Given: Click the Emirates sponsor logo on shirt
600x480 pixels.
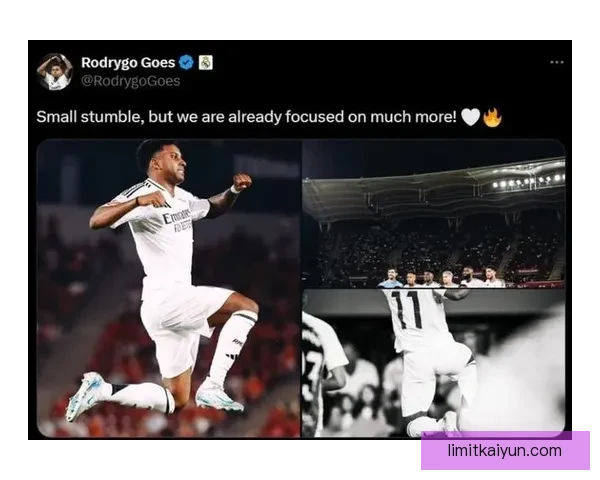Looking at the screenshot, I should click(x=177, y=217).
